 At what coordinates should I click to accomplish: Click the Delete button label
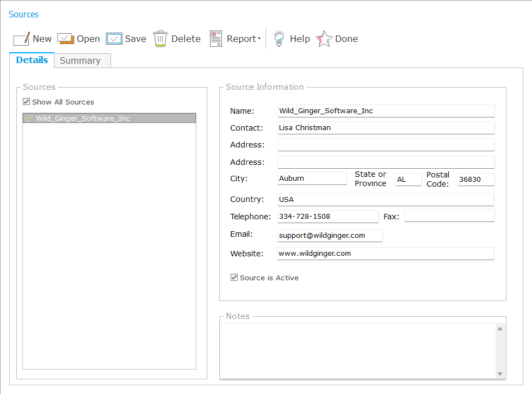pos(186,39)
